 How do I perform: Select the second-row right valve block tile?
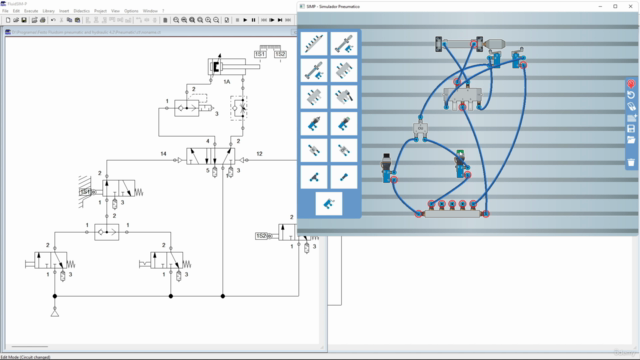pos(344,71)
